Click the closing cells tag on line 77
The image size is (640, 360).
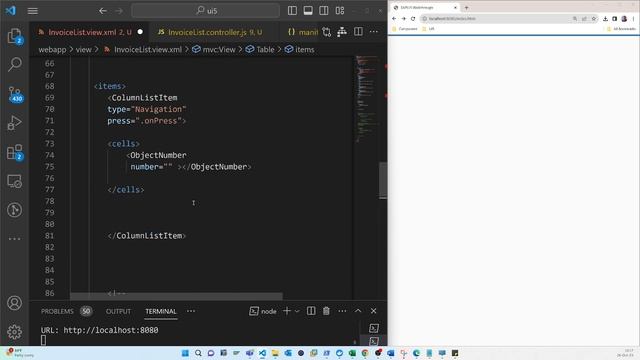pyautogui.click(x=126, y=190)
